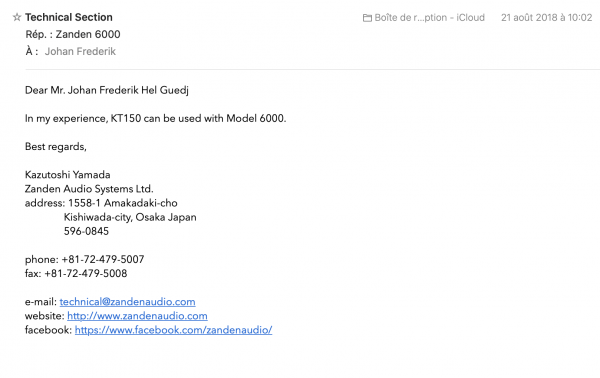This screenshot has width=600, height=378.
Task: Click the sentence about KT150 and Model 6000
Action: (x=155, y=119)
